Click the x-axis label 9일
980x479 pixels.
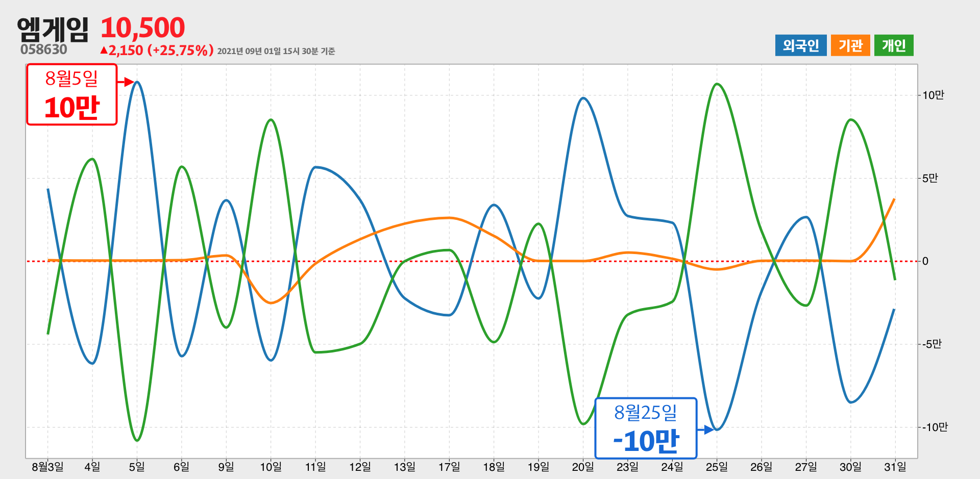click(x=226, y=467)
